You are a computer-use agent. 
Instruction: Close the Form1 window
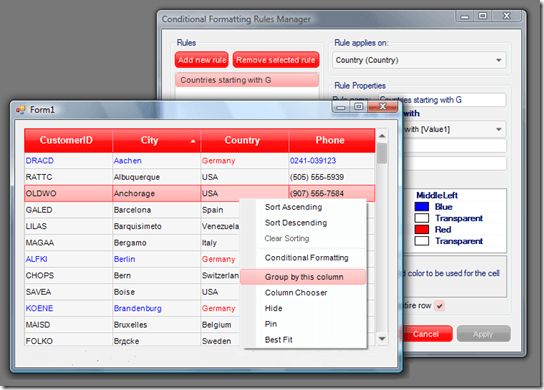382,107
